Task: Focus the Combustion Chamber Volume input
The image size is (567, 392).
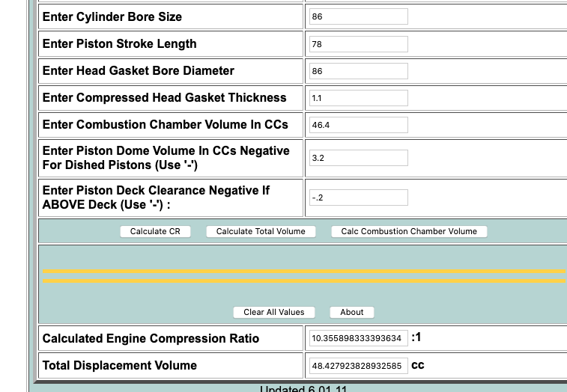Action: [358, 125]
